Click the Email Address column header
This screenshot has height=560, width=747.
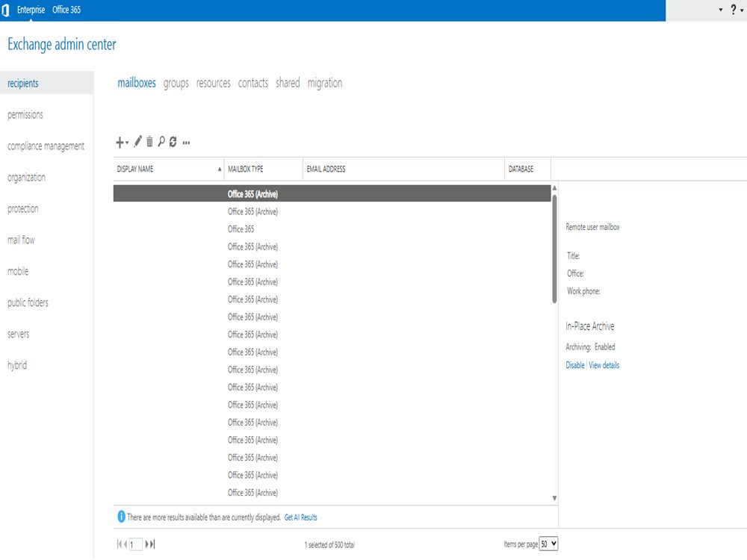tap(403, 169)
